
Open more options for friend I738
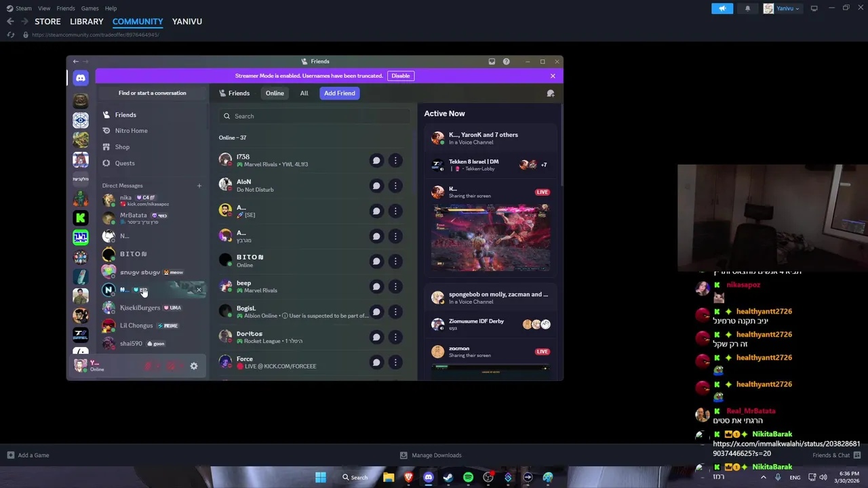(395, 161)
